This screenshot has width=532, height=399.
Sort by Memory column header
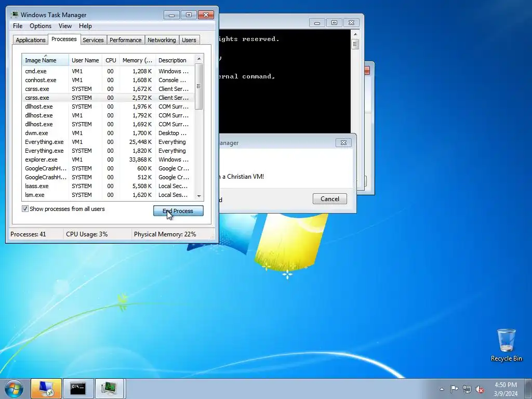pyautogui.click(x=137, y=60)
